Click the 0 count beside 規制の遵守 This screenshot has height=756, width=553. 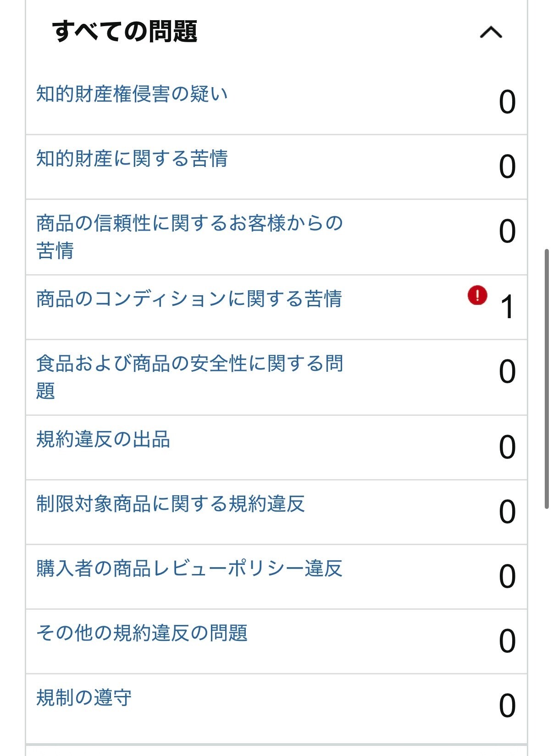pos(507,706)
